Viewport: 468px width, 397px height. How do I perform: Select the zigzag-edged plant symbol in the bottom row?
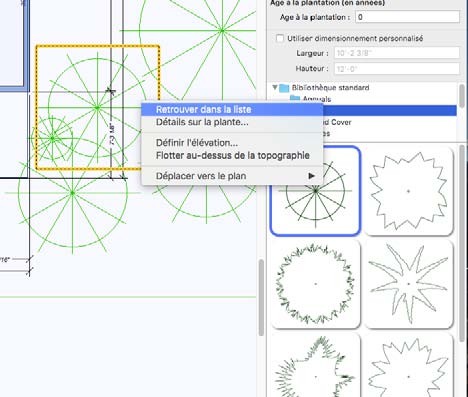point(409,365)
